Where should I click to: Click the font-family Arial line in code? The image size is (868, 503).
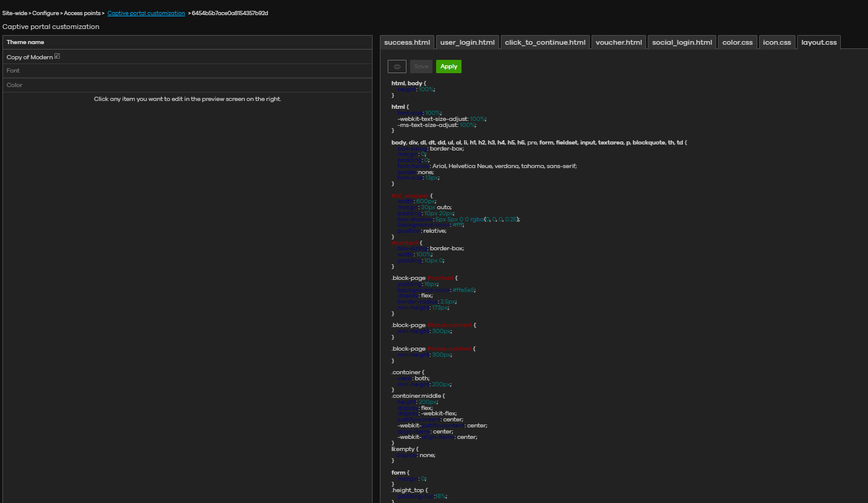click(487, 166)
